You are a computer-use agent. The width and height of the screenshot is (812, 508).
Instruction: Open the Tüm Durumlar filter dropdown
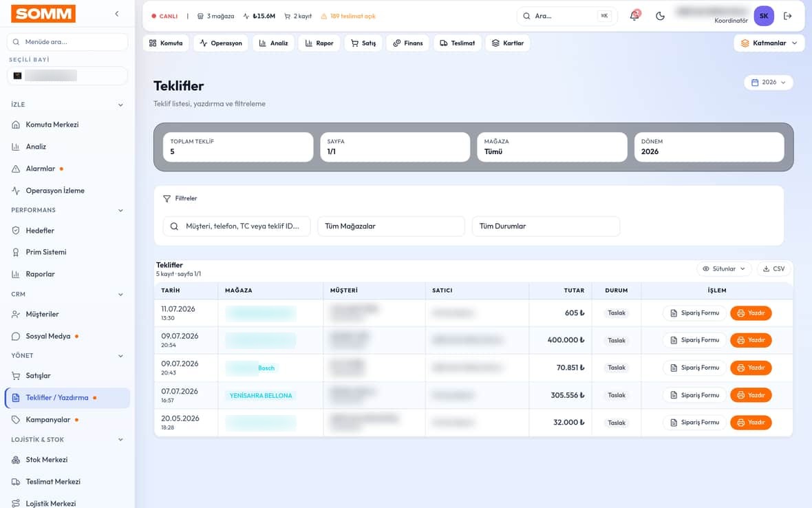546,226
